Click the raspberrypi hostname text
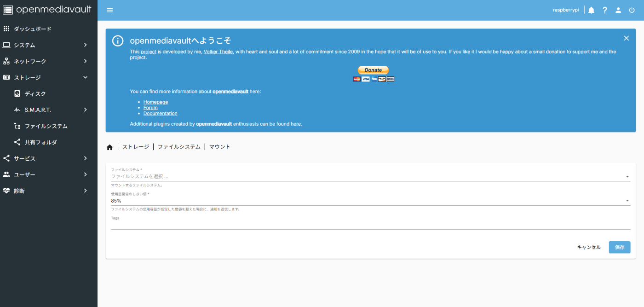The height and width of the screenshot is (307, 644). (566, 10)
